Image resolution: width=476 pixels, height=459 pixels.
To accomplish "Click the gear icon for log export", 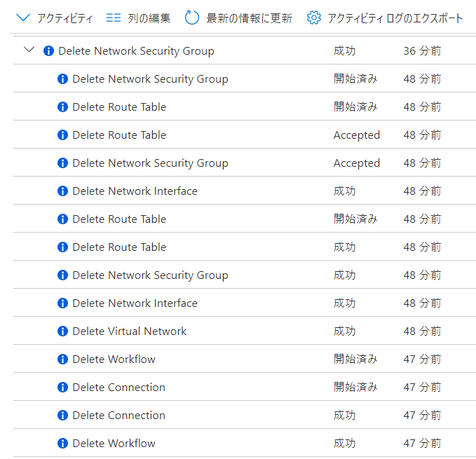I will coord(313,18).
